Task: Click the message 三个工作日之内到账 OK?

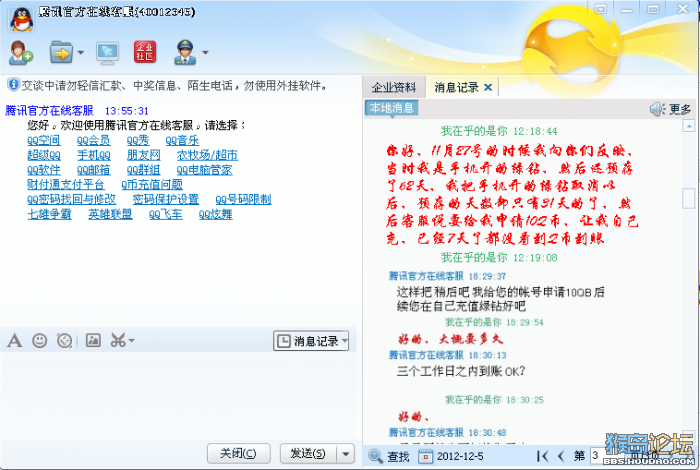Action: (461, 371)
